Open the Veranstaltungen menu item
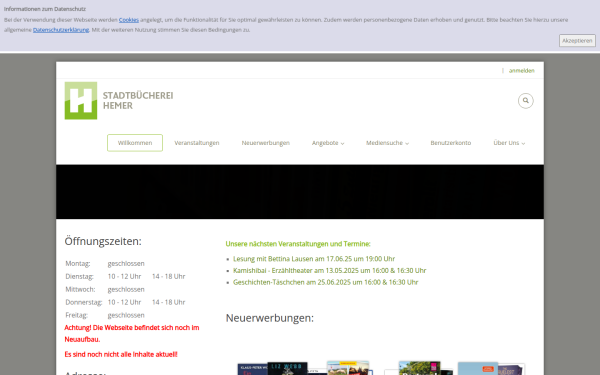This screenshot has height=375, width=600. 197,143
